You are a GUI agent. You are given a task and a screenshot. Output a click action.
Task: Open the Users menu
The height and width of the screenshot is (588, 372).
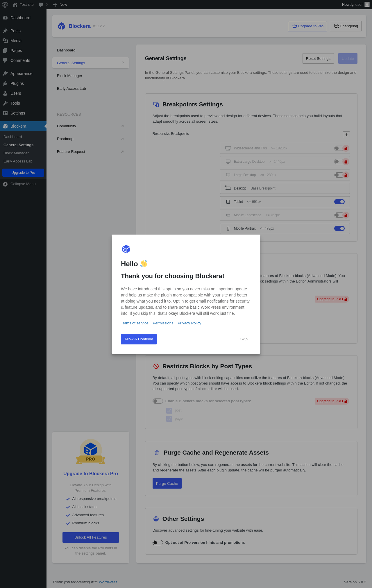[23, 93]
